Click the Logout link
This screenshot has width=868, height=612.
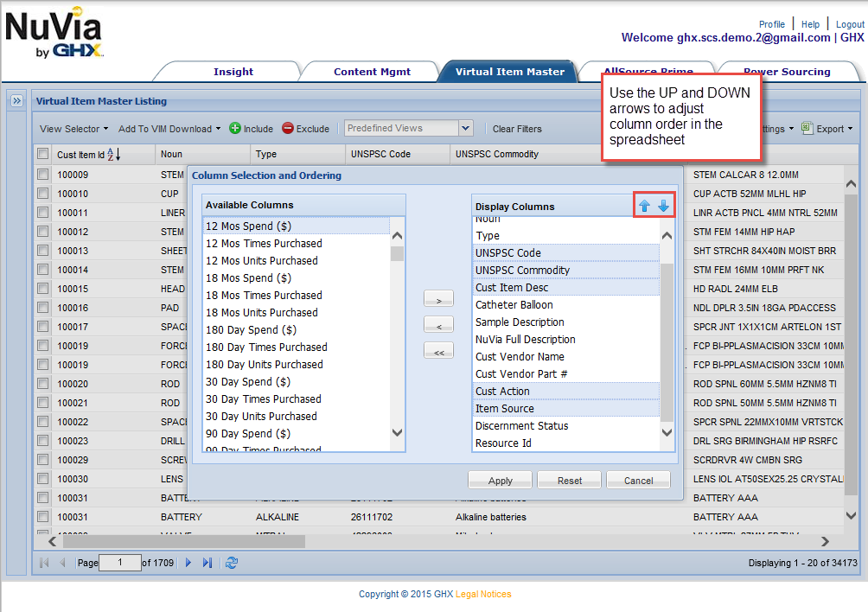tap(850, 24)
